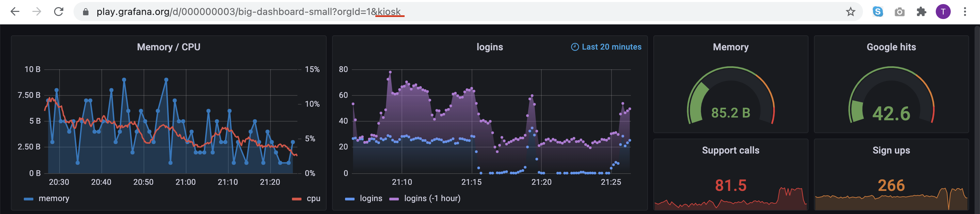Click the page vertical scrollbar
Image resolution: width=980 pixels, height=214 pixels.
977,119
